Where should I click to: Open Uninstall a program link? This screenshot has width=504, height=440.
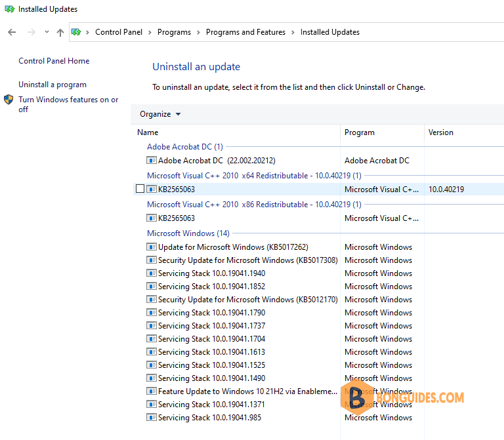52,85
